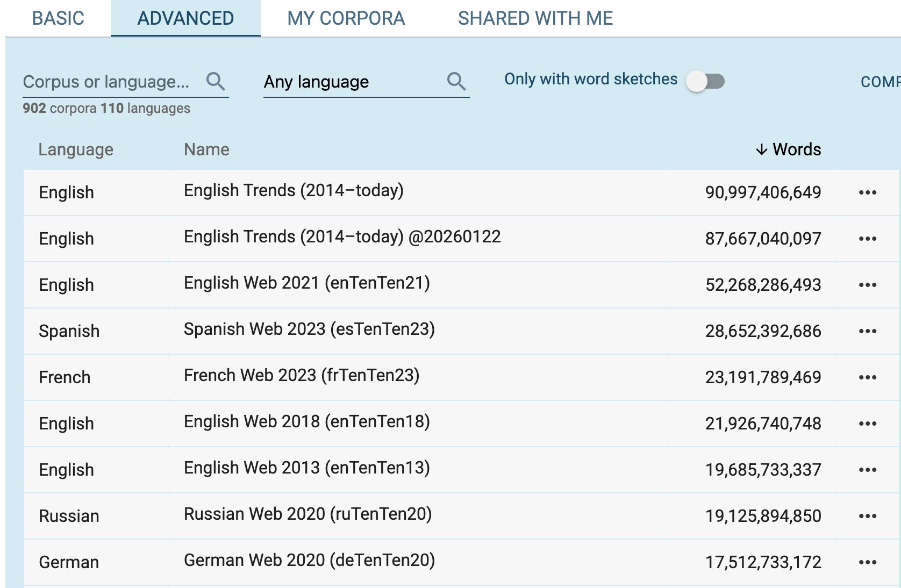Open the MY CORPORA tab

346,18
